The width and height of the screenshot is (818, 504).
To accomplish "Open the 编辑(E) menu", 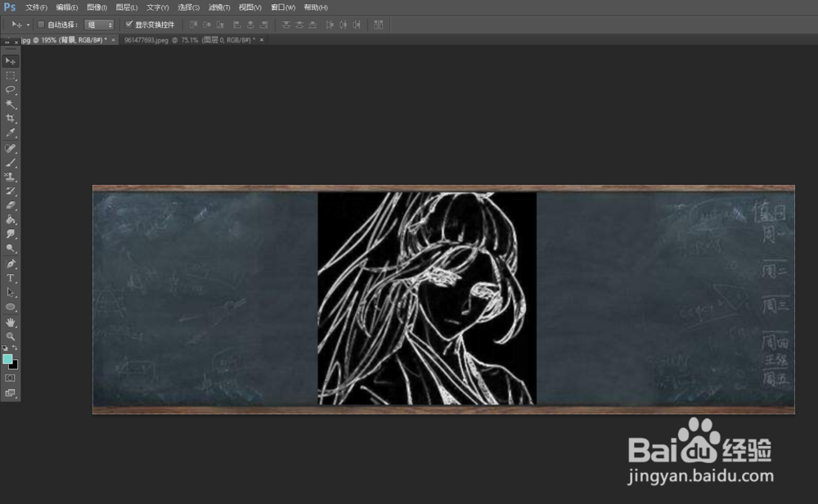I will coord(67,7).
